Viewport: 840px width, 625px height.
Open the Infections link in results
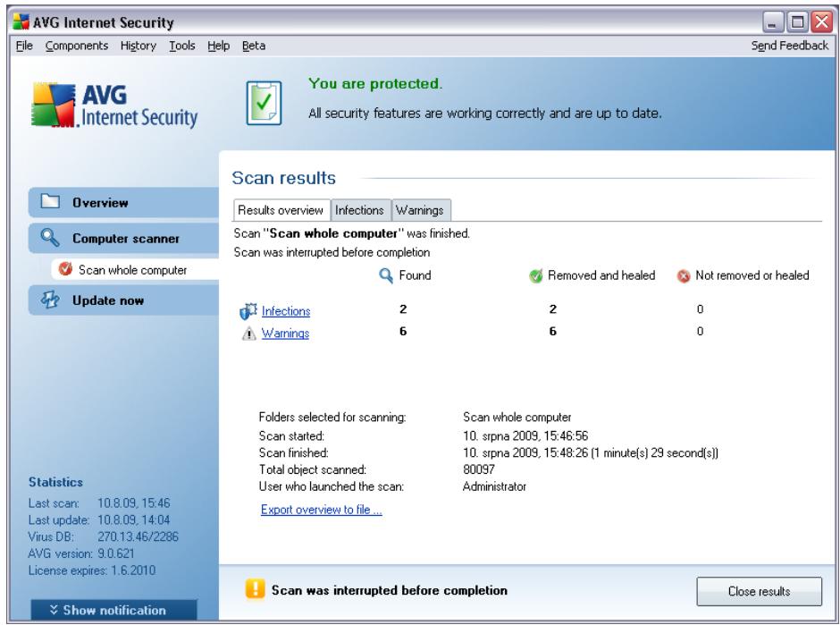(286, 311)
